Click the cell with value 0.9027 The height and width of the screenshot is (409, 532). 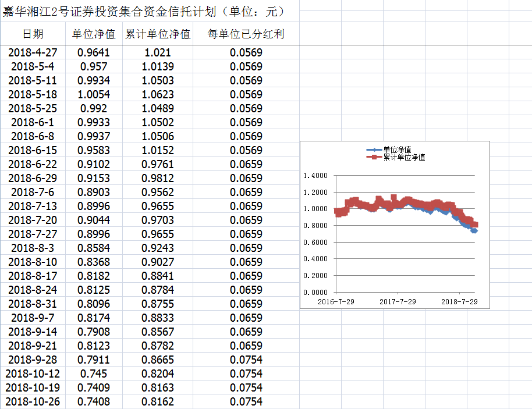coord(158,261)
